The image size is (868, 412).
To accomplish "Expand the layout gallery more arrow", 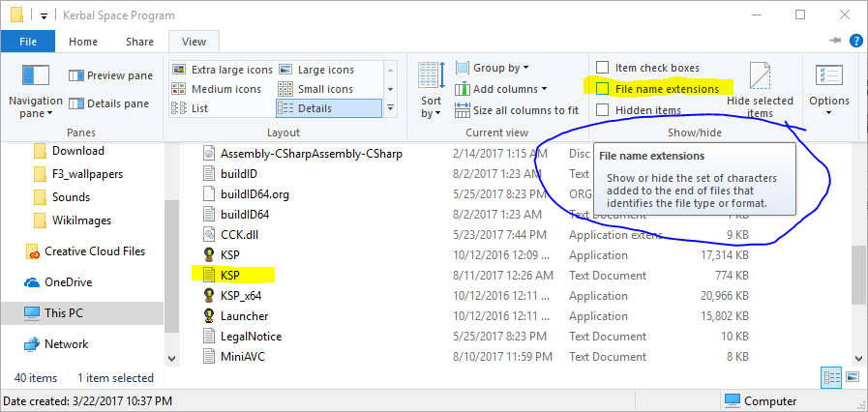I will (x=391, y=108).
